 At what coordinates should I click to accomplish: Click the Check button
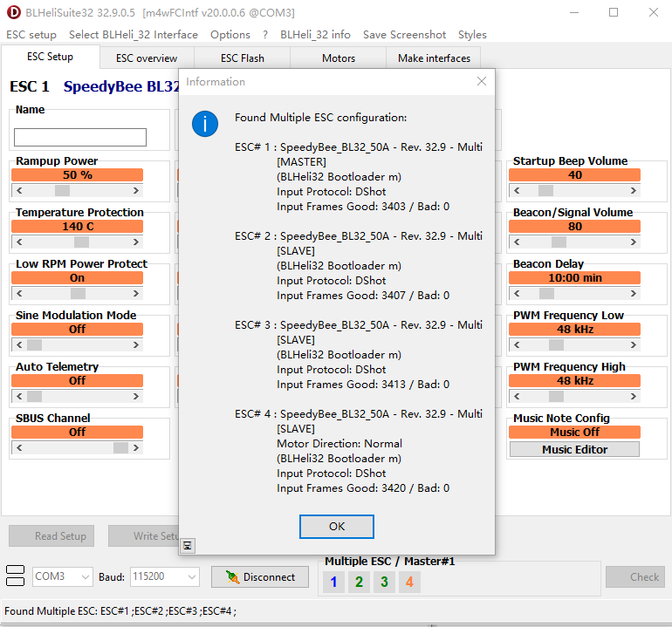635,577
